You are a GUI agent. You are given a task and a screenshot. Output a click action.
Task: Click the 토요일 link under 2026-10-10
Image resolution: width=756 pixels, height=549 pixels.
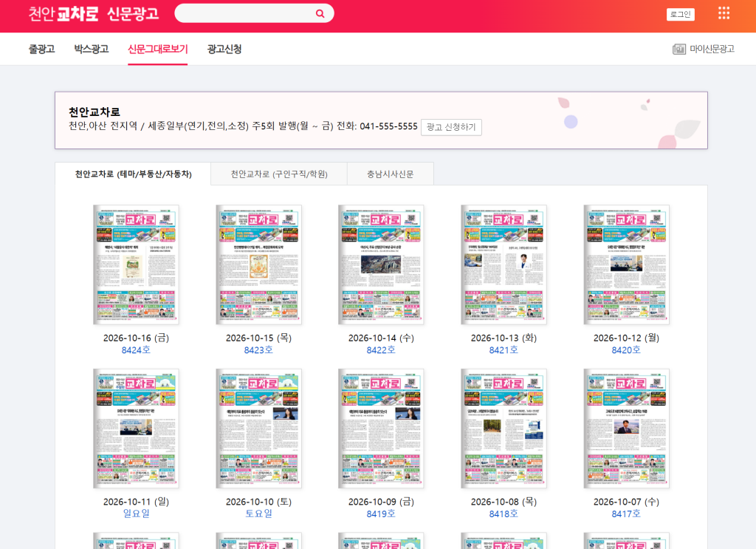pos(258,514)
